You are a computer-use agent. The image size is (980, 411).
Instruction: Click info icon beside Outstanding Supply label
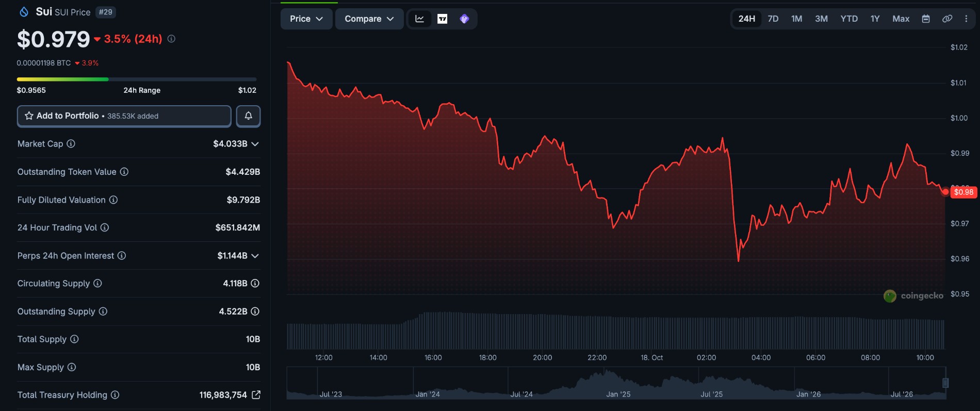(x=103, y=311)
